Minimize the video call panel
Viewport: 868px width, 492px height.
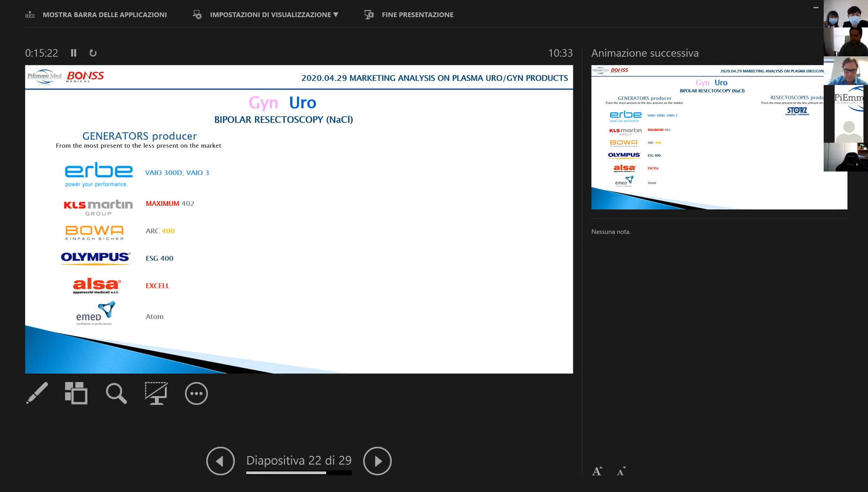[x=816, y=7]
